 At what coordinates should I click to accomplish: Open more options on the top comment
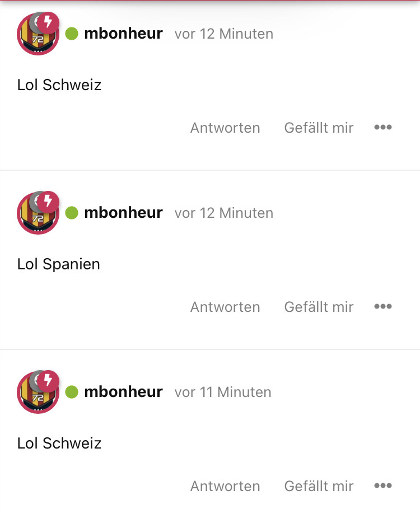383,128
